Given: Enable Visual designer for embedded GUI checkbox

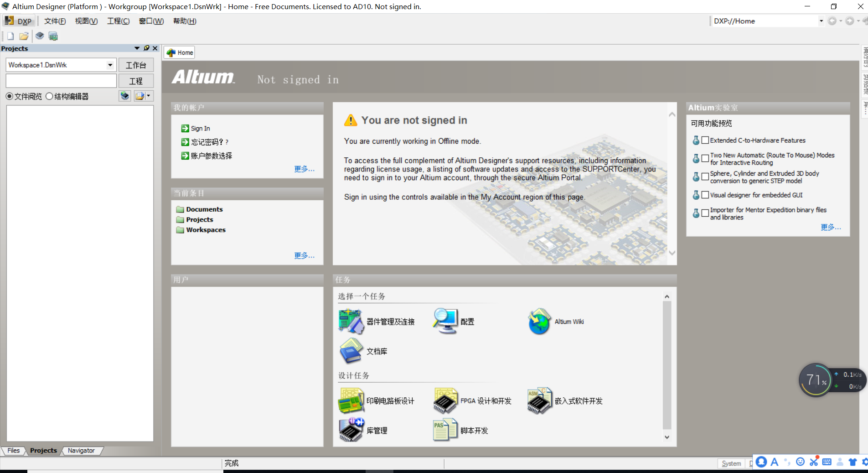Looking at the screenshot, I should coord(705,195).
